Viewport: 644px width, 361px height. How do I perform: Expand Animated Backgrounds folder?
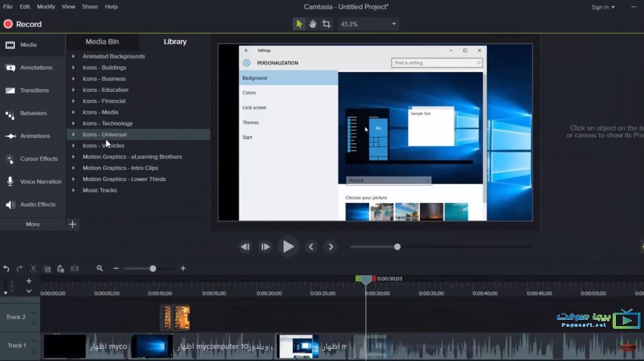pyautogui.click(x=74, y=56)
